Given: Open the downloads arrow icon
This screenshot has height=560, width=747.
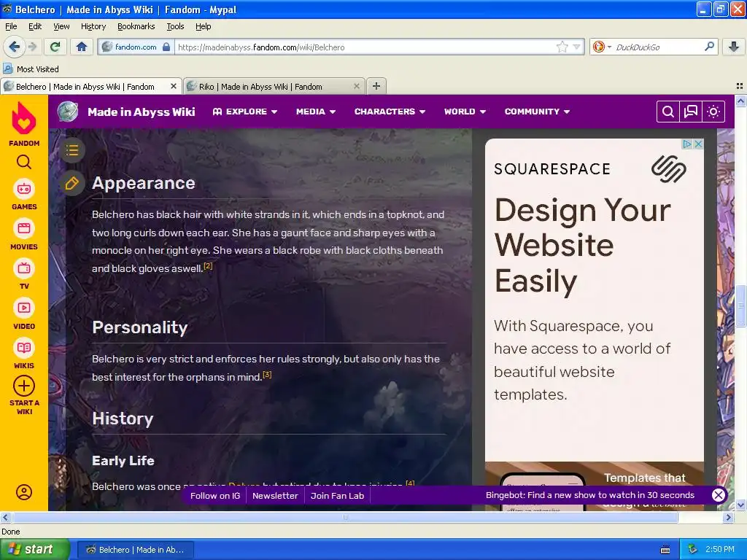Looking at the screenshot, I should pyautogui.click(x=734, y=47).
